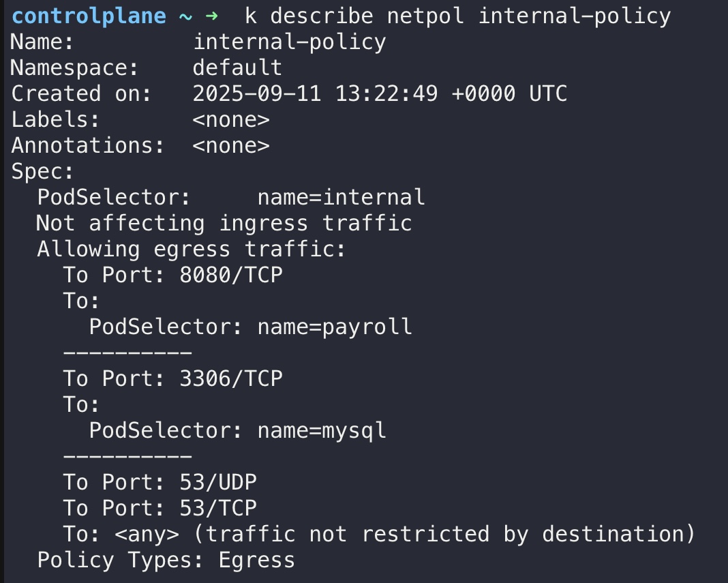Viewport: 728px width, 583px height.
Task: Click PodSelector name=payroll entry
Action: click(250, 327)
